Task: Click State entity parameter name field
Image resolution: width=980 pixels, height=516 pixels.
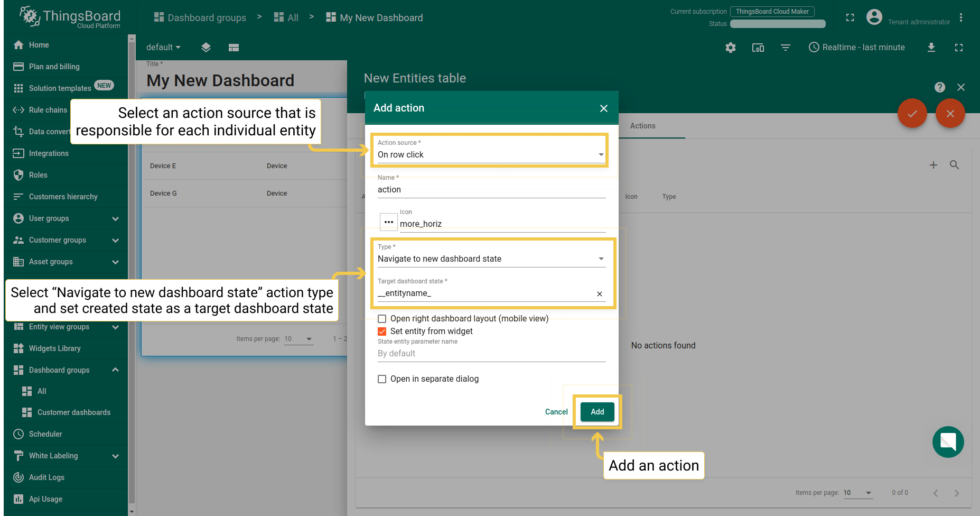Action: (491, 353)
